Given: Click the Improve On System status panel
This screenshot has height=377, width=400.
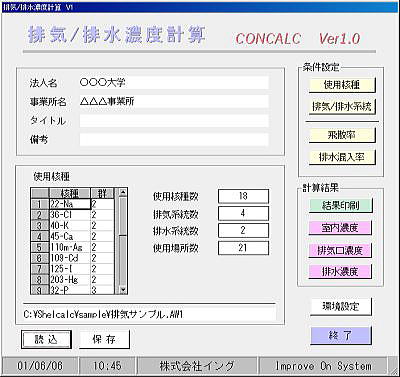Looking at the screenshot, I should 323,366.
